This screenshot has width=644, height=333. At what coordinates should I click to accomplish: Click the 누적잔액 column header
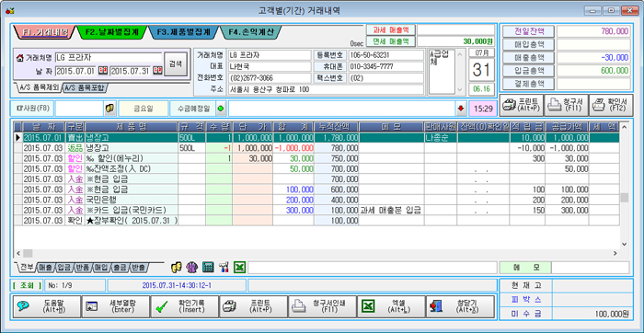tap(337, 126)
